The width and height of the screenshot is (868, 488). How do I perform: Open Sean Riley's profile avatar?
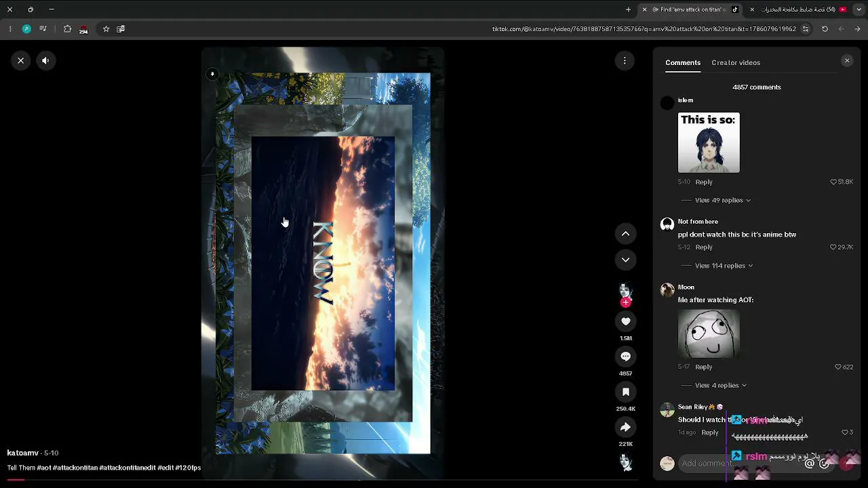667,409
